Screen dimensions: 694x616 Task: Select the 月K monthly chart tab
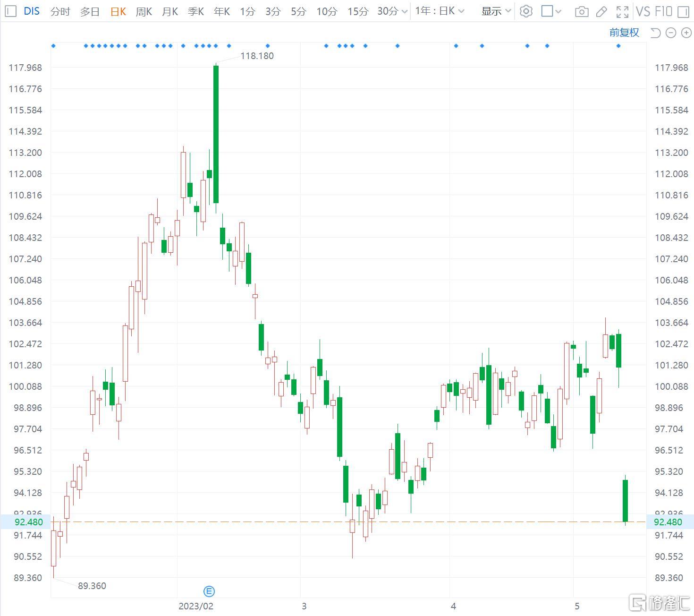[x=170, y=11]
